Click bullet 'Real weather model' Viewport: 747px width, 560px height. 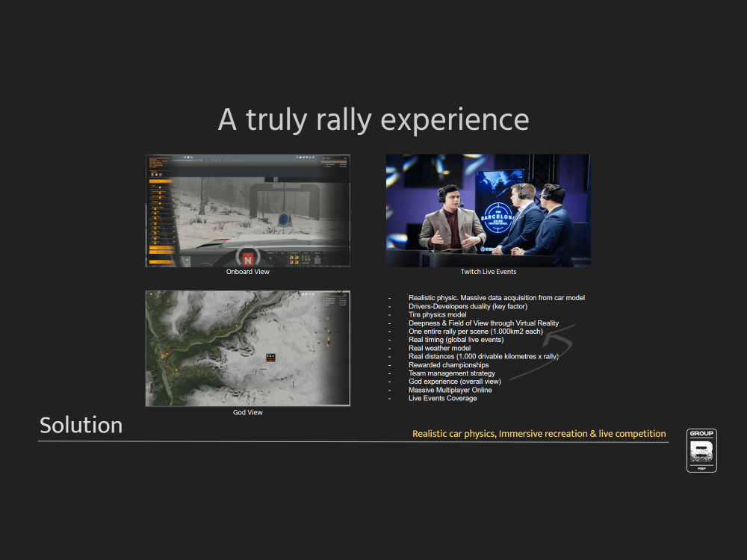point(439,348)
